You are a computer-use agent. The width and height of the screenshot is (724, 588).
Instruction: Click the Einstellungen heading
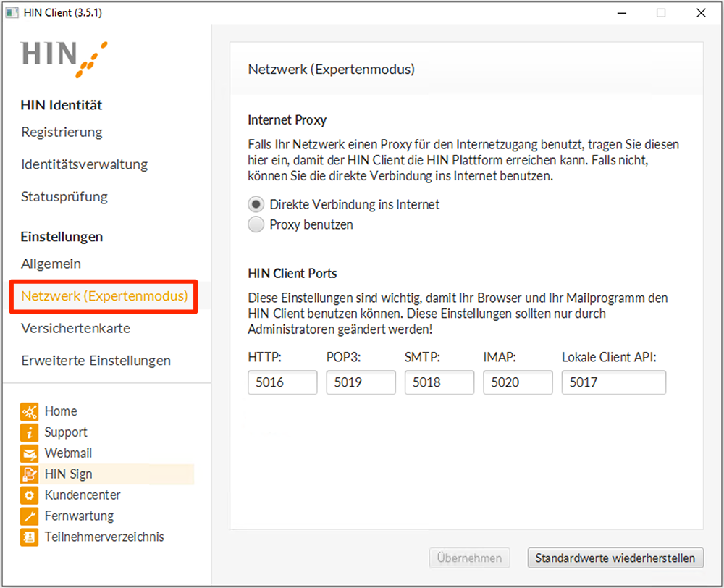point(62,237)
